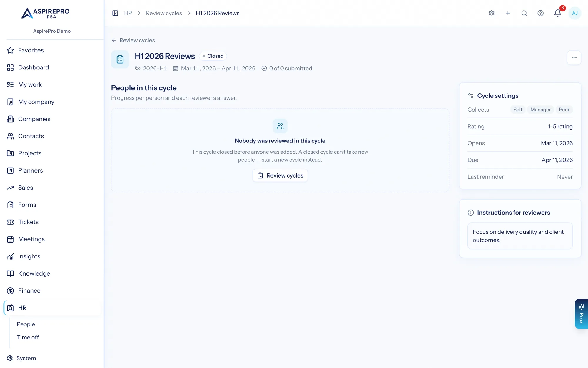Viewport: 588px width, 368px height.
Task: Open the AJ user avatar
Action: point(575,13)
